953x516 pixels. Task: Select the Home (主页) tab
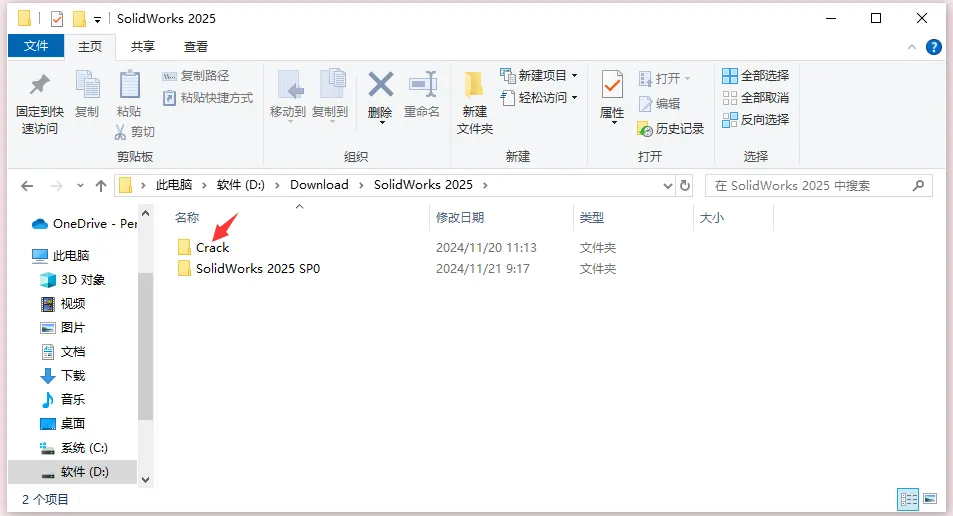pyautogui.click(x=90, y=46)
